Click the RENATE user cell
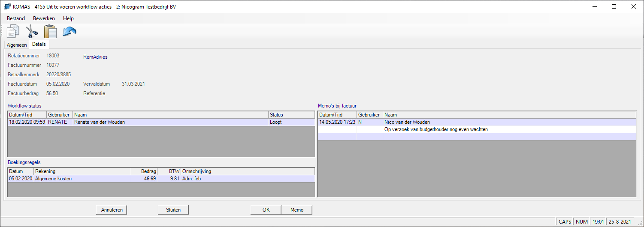Screen dimensions: 644x227 59,122
